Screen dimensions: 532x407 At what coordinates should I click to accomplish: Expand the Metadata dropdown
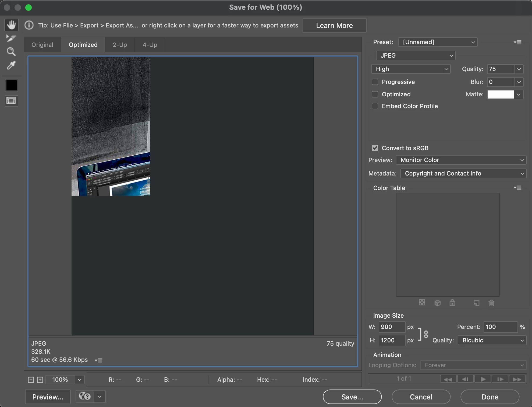463,173
